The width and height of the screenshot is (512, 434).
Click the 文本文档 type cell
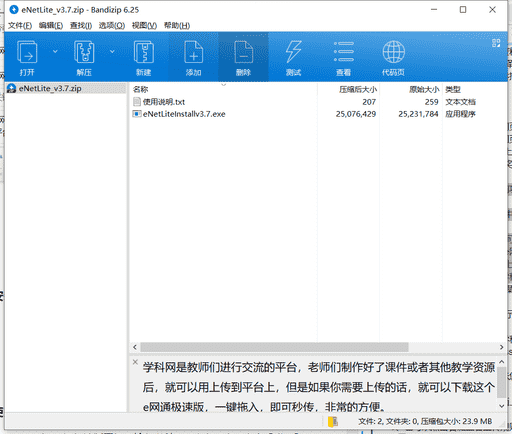pos(460,102)
